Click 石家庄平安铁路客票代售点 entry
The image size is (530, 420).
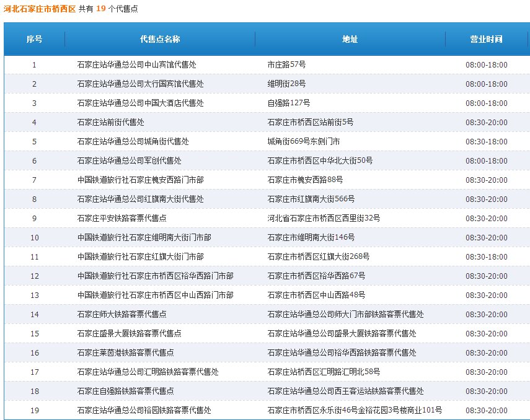pyautogui.click(x=116, y=218)
